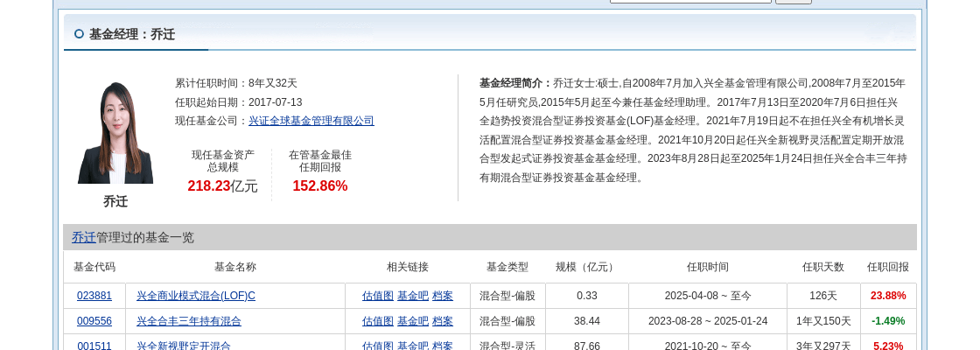Open 兴证全球基金管理有限公司 company link
This screenshot has height=350, width=980.
click(311, 122)
